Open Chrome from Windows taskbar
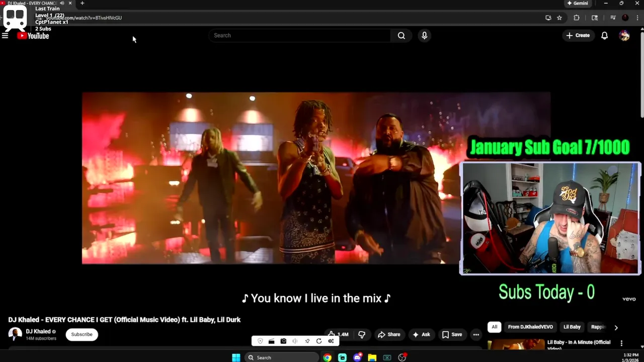 click(328, 357)
